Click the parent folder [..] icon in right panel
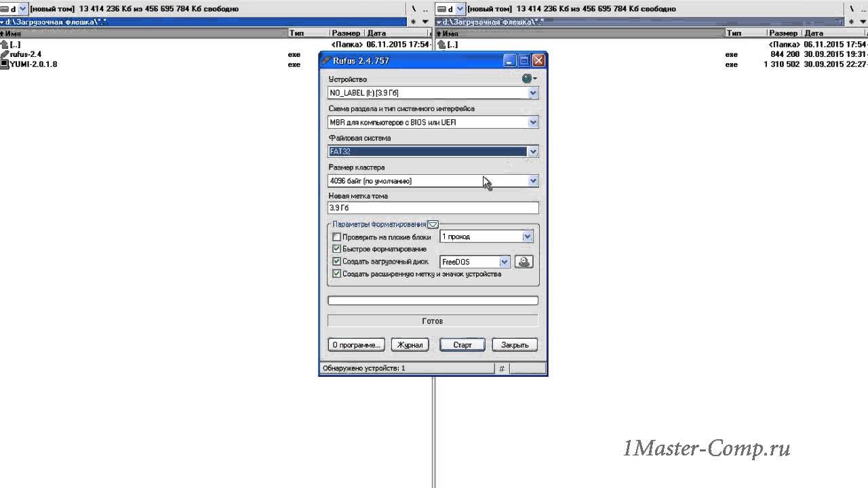This screenshot has height=488, width=868. click(x=441, y=44)
